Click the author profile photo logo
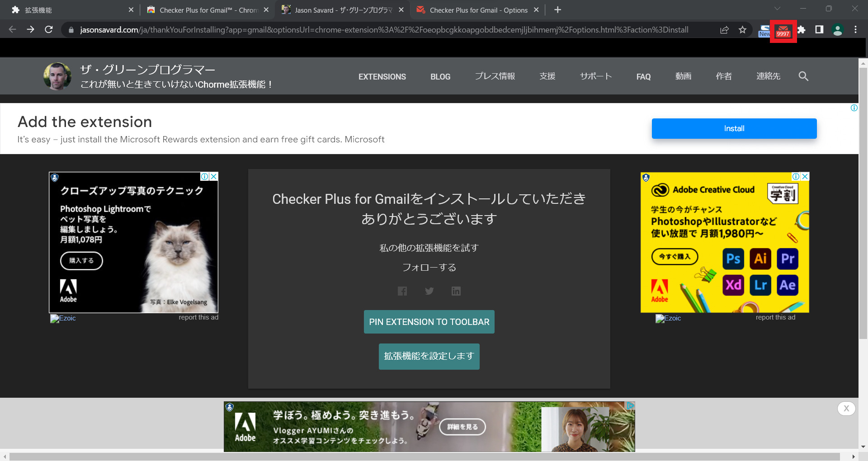This screenshot has width=868, height=461. click(x=57, y=76)
